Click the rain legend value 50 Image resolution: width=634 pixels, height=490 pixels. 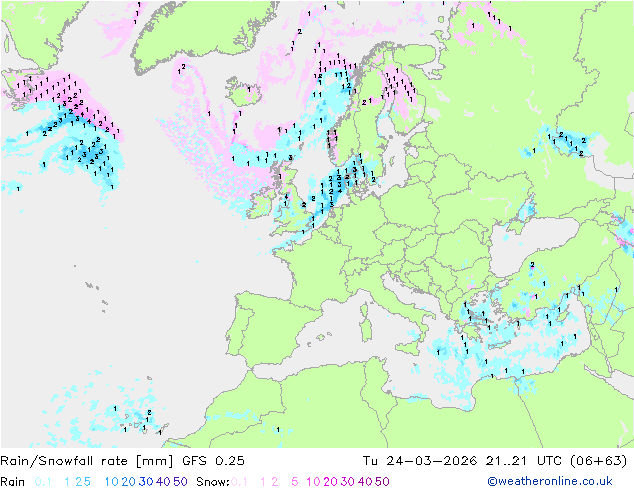point(180,482)
